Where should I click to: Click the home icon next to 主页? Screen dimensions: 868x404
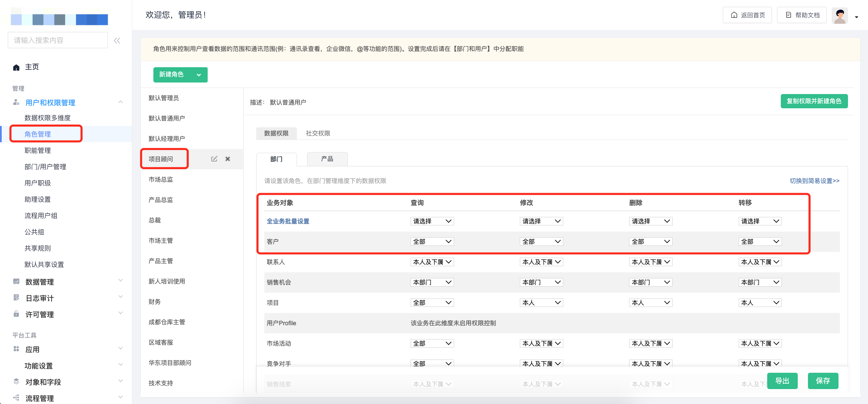point(16,67)
